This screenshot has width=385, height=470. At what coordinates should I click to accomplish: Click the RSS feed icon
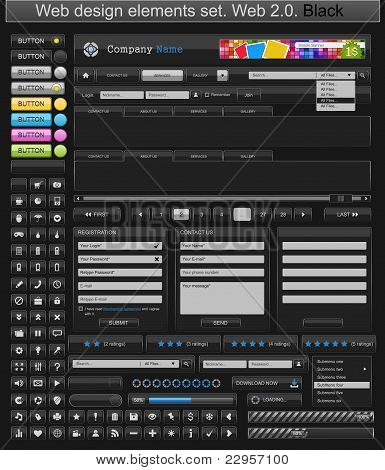pyautogui.click(x=114, y=433)
